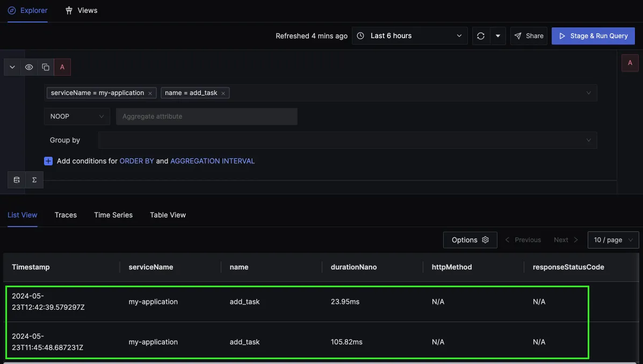The height and width of the screenshot is (364, 643).
Task: Click the Share button
Action: coord(529,36)
